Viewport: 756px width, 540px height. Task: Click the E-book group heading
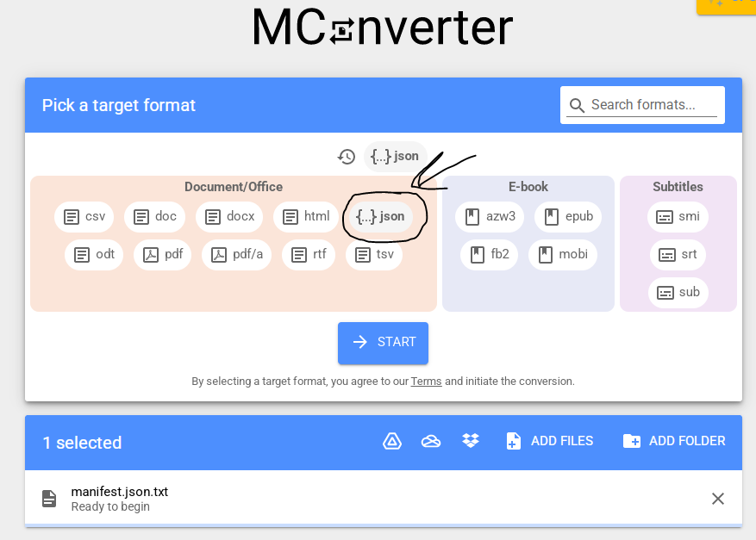click(x=528, y=187)
